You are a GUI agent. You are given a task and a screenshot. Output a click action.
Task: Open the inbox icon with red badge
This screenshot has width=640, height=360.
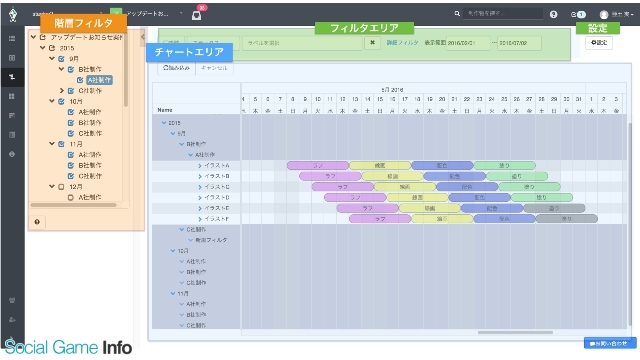(x=196, y=15)
